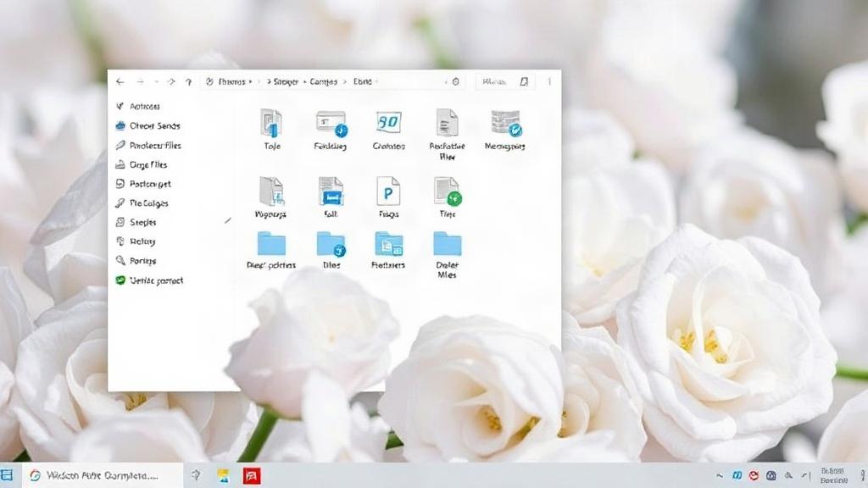Click the icon beside 'Relurty' sidebar entry
This screenshot has width=868, height=488.
120,241
